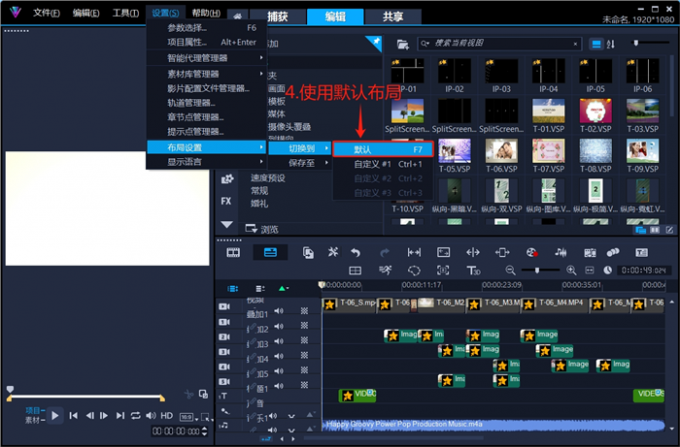Zoom in the timeline
The width and height of the screenshot is (680, 447).
572,271
